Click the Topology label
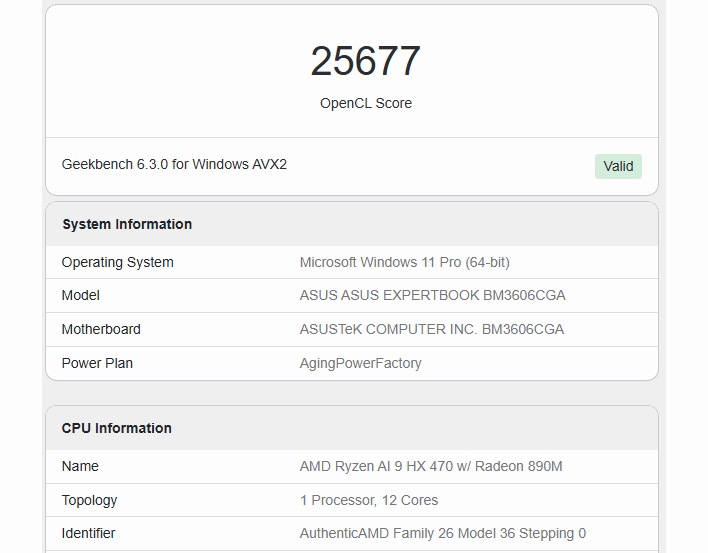Viewport: 708px width, 553px height. point(89,500)
